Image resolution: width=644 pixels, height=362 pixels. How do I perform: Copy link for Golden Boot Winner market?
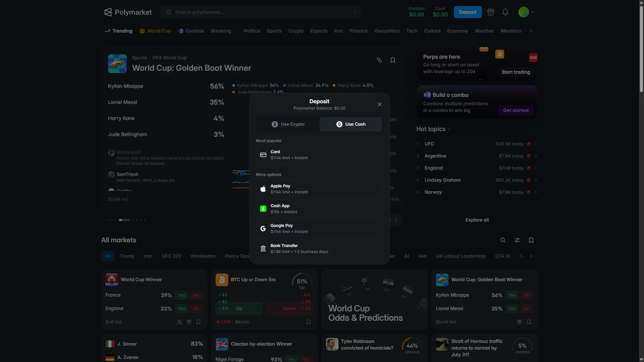(379, 60)
